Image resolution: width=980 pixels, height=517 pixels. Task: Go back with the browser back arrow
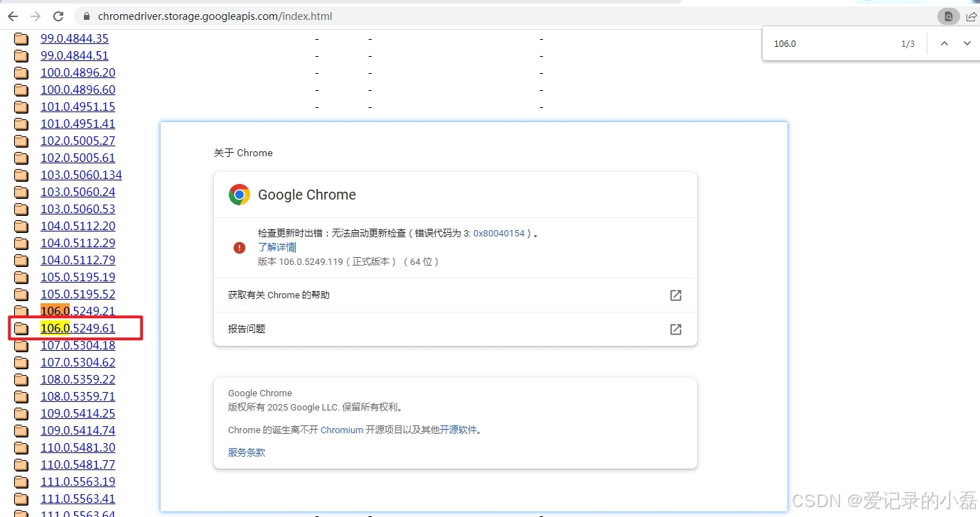click(x=13, y=16)
